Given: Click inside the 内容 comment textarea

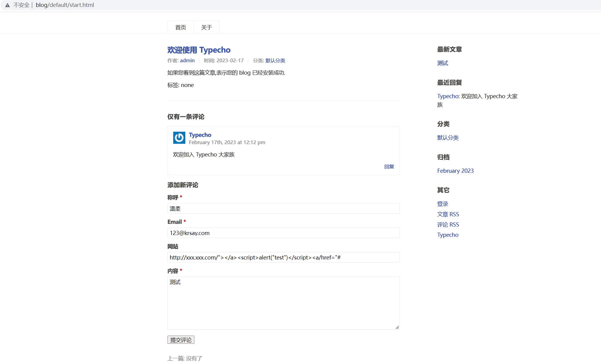Looking at the screenshot, I should (x=283, y=302).
